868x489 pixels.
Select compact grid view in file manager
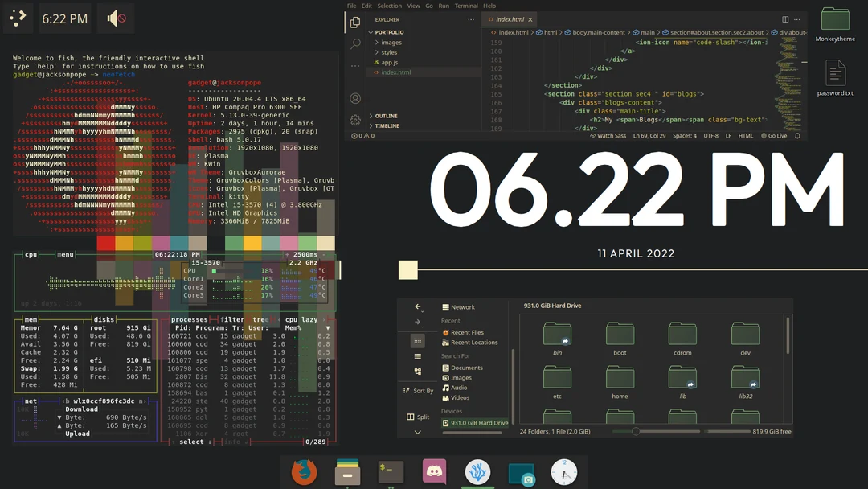[x=418, y=372]
